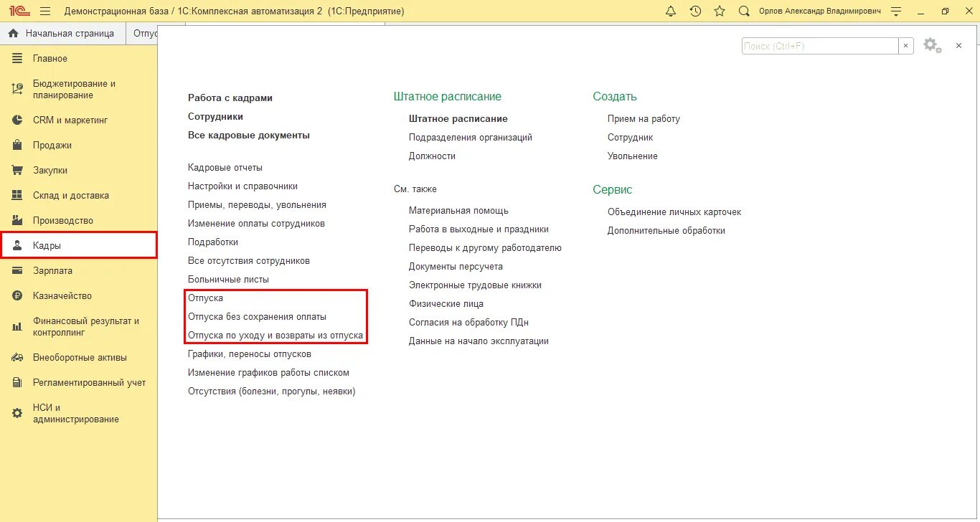The width and height of the screenshot is (980, 522).
Task: Create Прием на работу document
Action: 644,118
